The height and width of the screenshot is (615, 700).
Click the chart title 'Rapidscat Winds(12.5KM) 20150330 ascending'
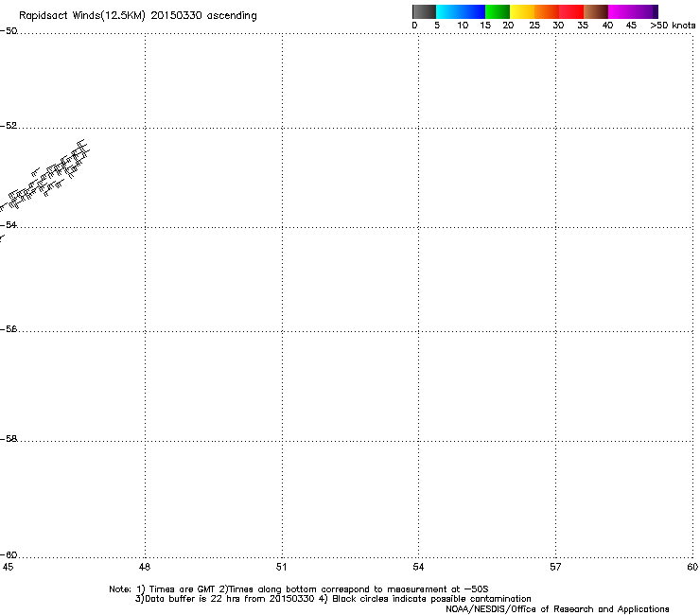click(138, 16)
